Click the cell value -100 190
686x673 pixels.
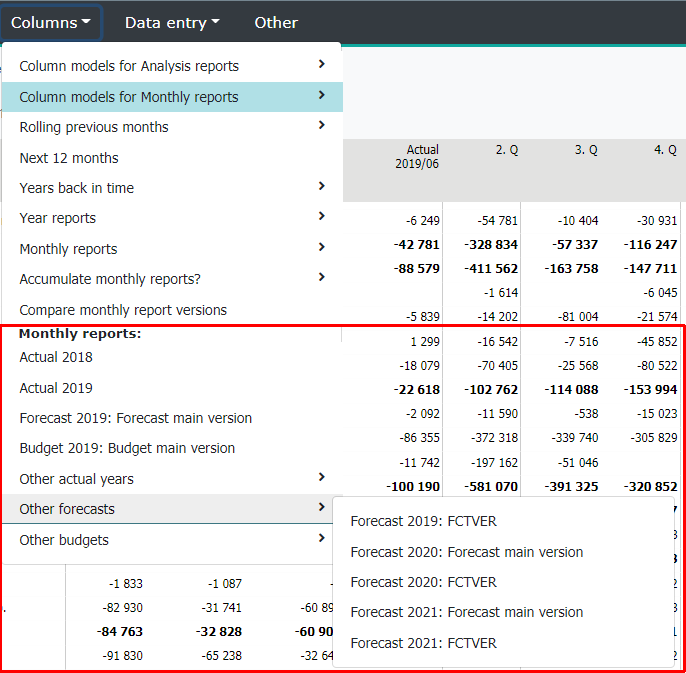(413, 486)
